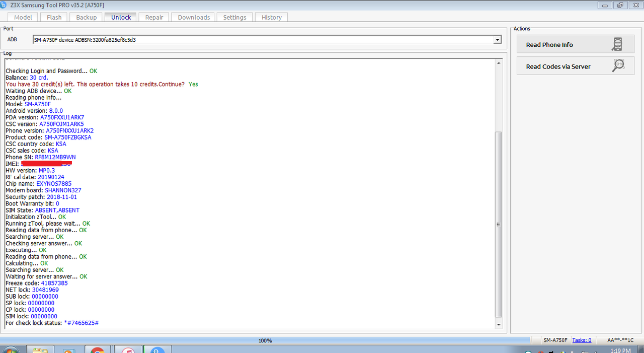644x353 pixels.
Task: Select the 'Android version: 8.0.0' line
Action: pos(34,111)
